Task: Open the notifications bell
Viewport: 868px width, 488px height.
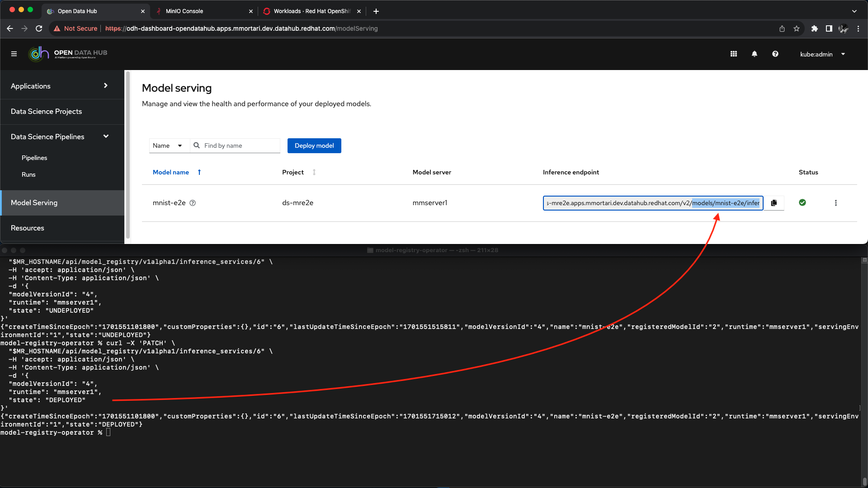Action: click(x=755, y=54)
